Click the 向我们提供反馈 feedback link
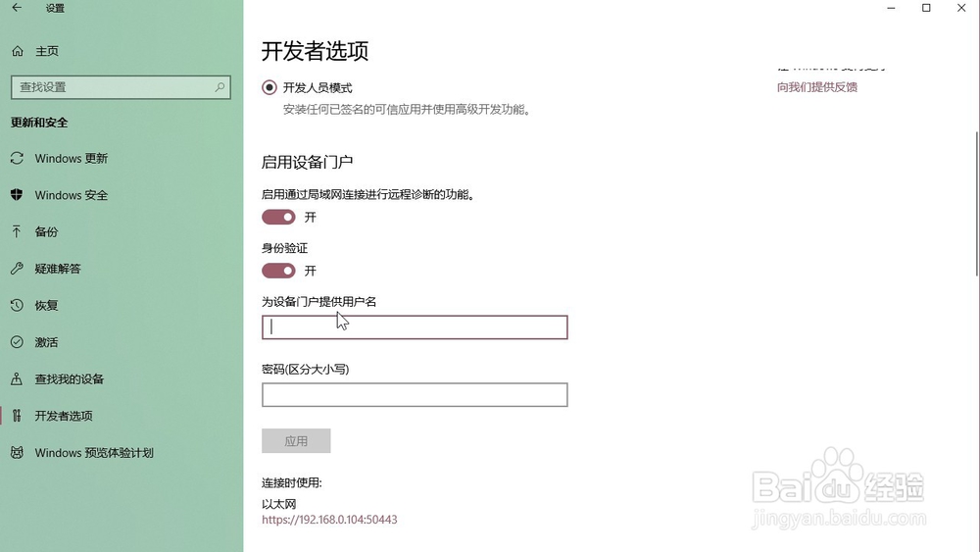Viewport: 980px width, 552px height. tap(817, 87)
